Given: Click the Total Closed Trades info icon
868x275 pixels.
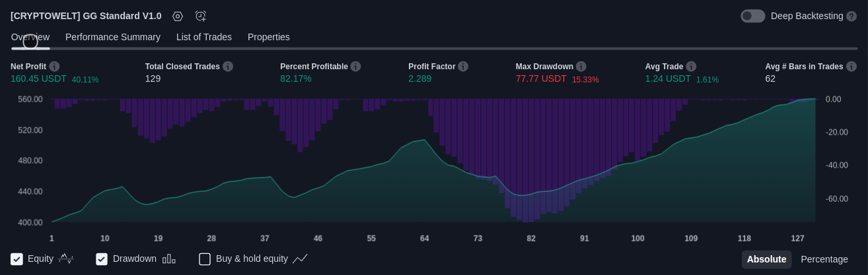Looking at the screenshot, I should pyautogui.click(x=228, y=67).
